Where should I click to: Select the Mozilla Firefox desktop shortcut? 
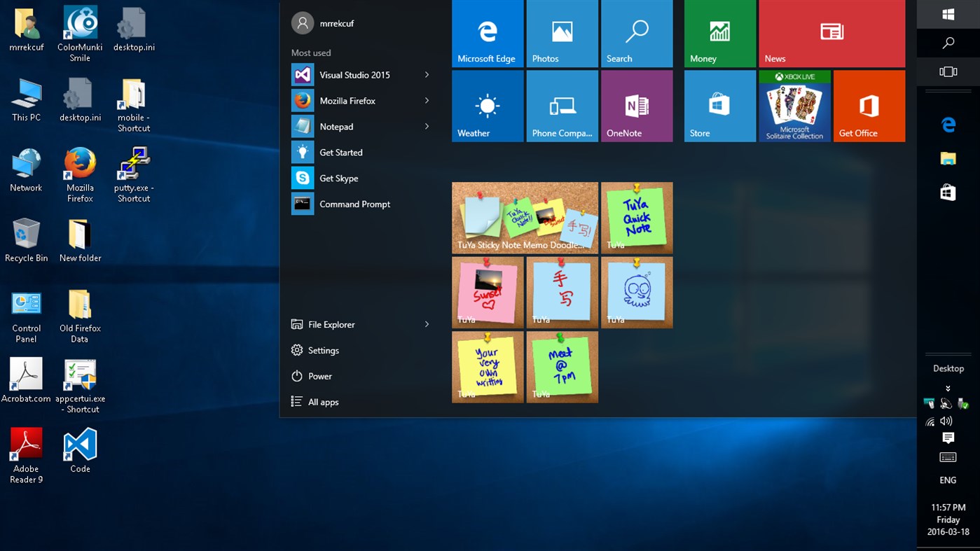80,175
